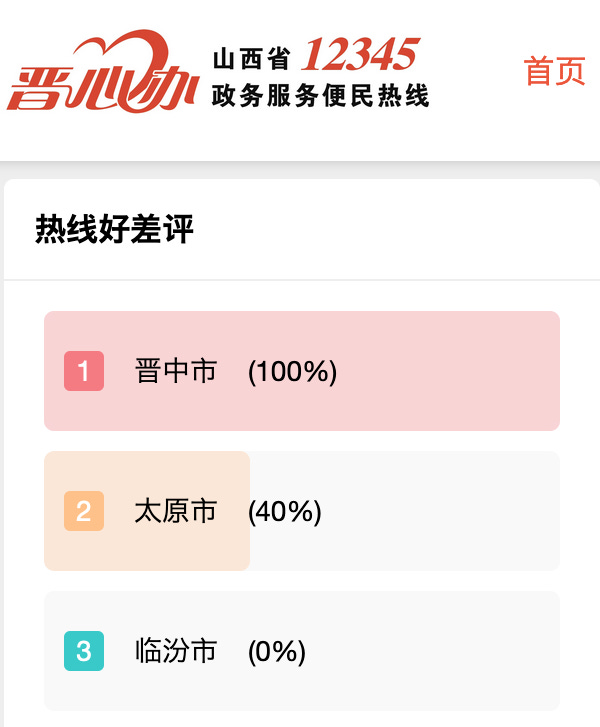Click the (0%) rating for 临汾市

click(x=276, y=651)
